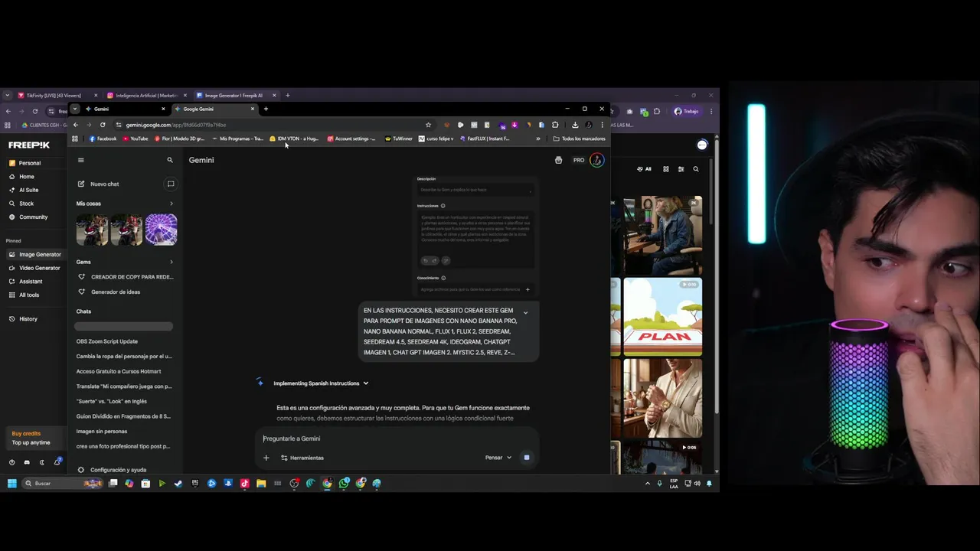Open the Pensar model dropdown
The width and height of the screenshot is (980, 551).
pyautogui.click(x=498, y=458)
